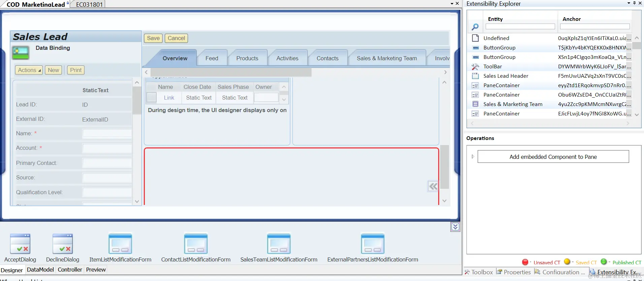Expand the Add embedded Component to Pane operation
The width and height of the screenshot is (644, 281).
(473, 156)
